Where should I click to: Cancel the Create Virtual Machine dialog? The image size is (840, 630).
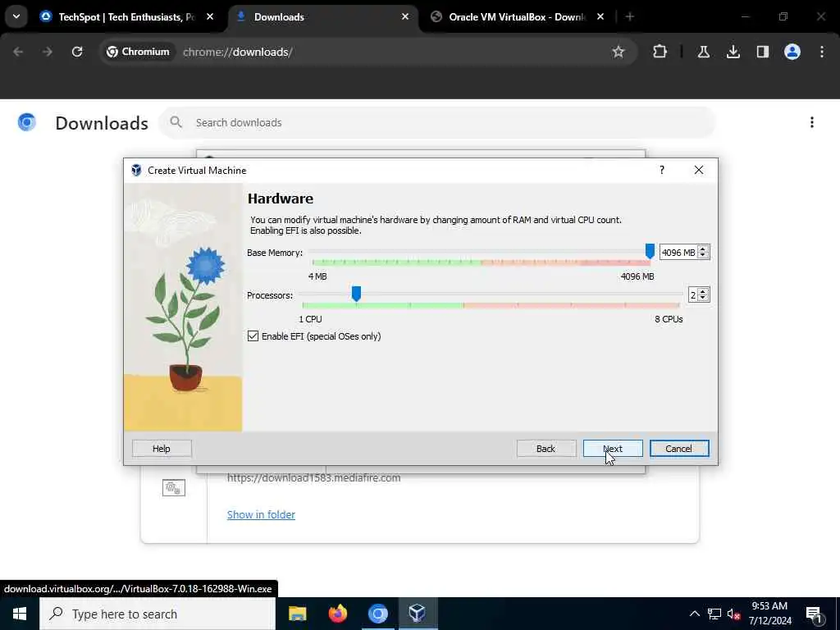pos(678,449)
